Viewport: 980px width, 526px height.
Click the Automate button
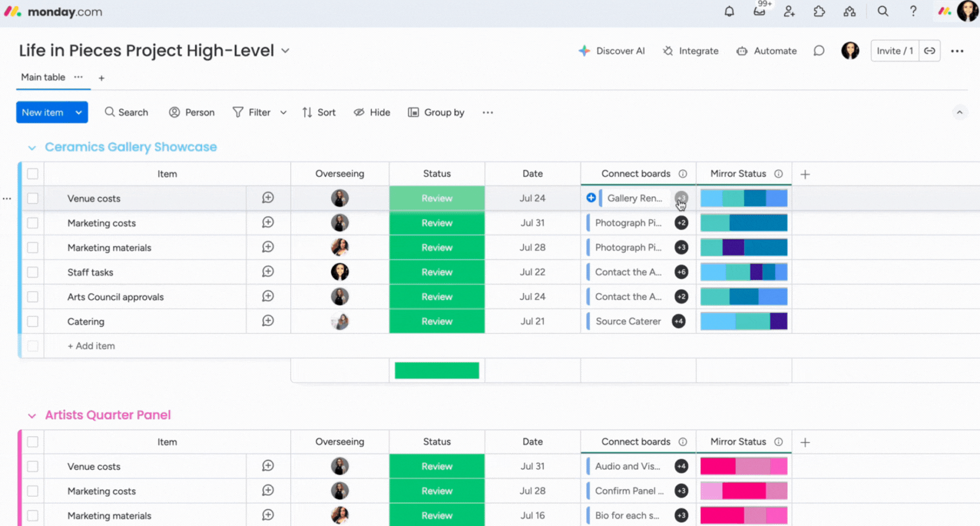pyautogui.click(x=767, y=51)
